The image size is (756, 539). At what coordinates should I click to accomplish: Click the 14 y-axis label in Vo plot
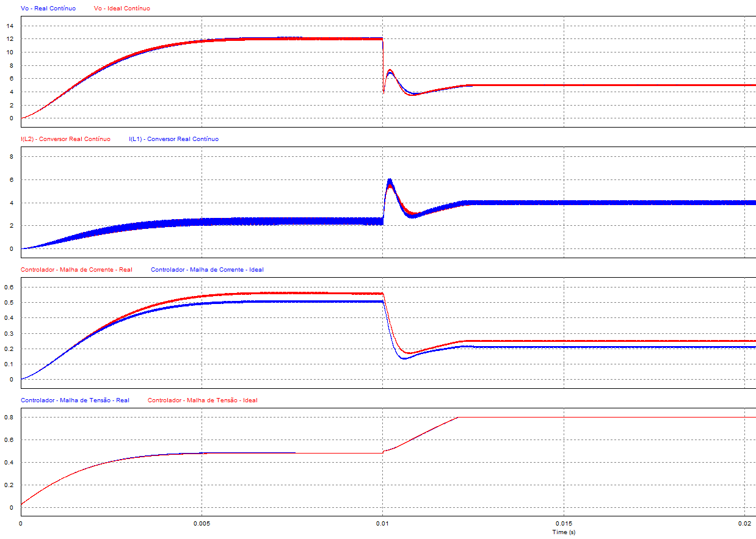point(10,26)
